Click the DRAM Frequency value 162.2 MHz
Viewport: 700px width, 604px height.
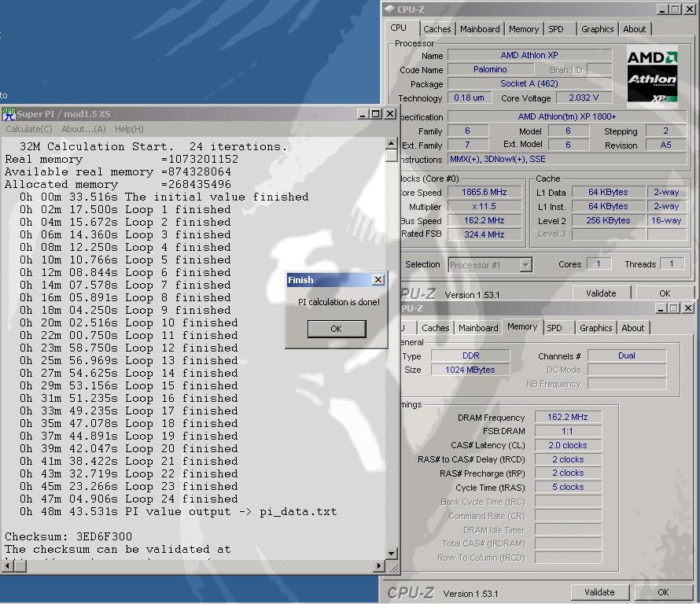[568, 417]
